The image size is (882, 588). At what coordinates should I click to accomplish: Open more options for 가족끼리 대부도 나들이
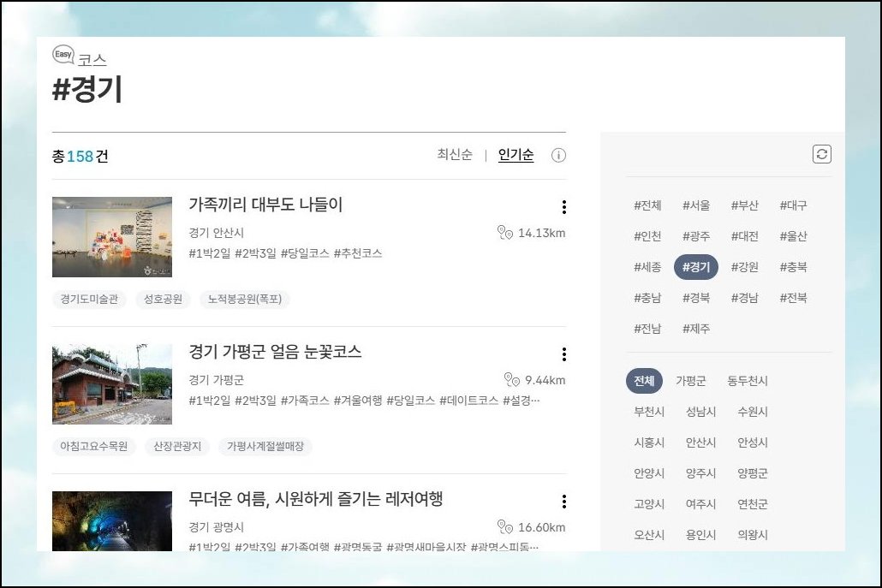563,207
